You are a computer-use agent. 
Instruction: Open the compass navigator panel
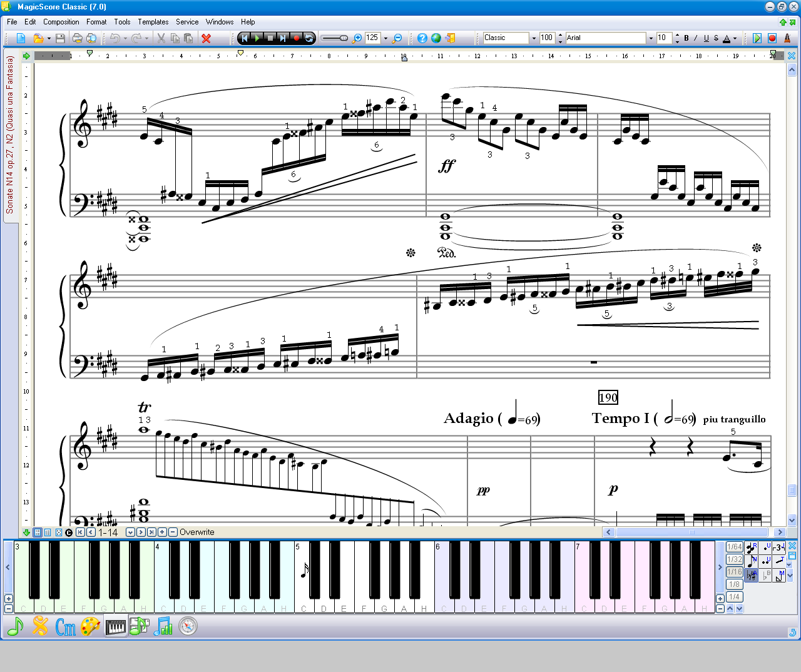click(188, 626)
